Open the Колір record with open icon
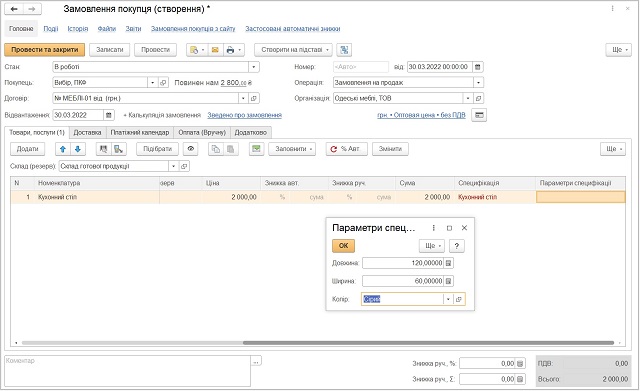 (459, 299)
